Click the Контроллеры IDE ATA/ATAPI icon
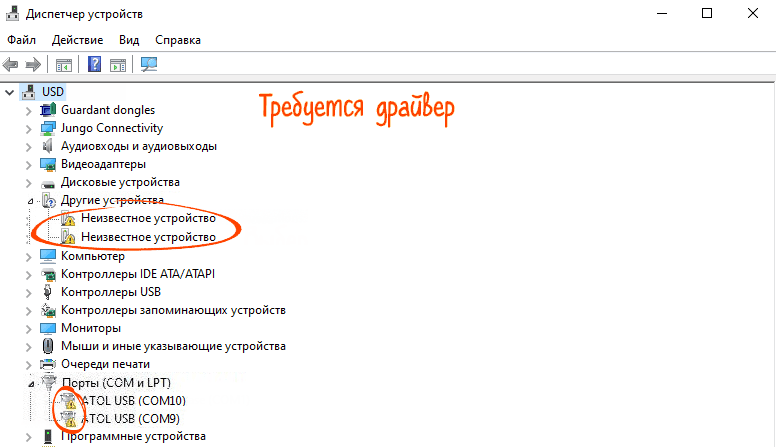 pos(48,274)
